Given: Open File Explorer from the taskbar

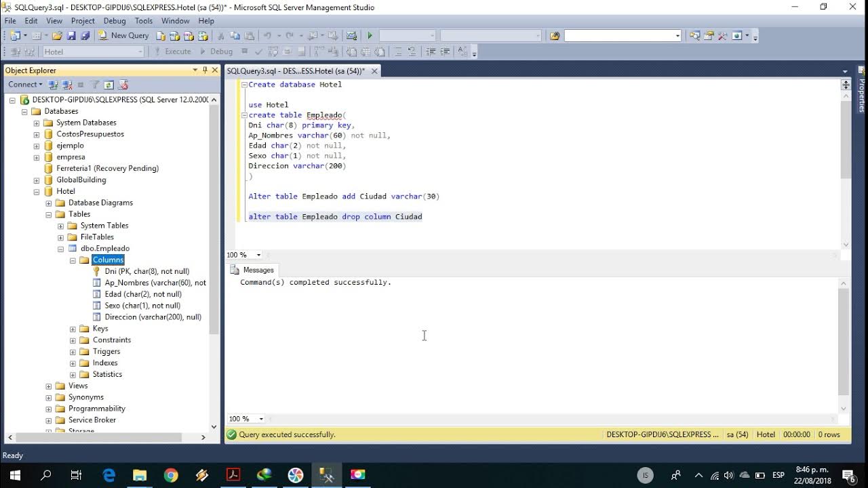Looking at the screenshot, I should [140, 475].
